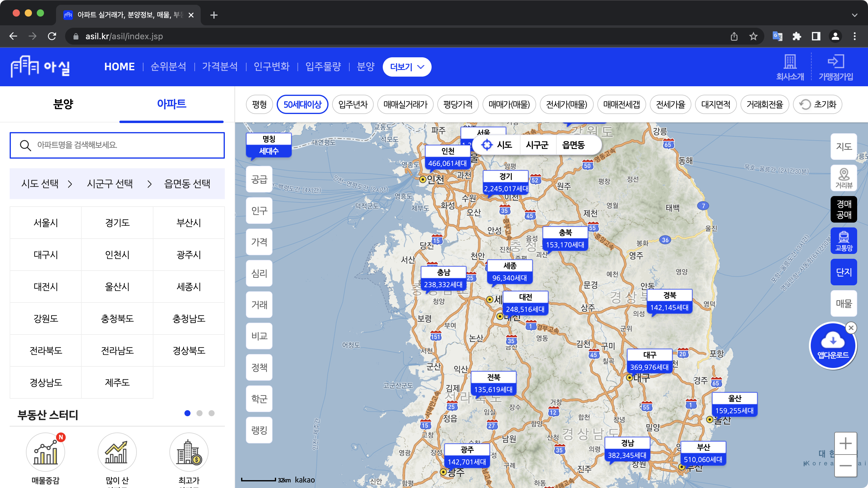Viewport: 868px width, 488px height.
Task: Open the 평형 filter dropdown
Action: click(259, 105)
